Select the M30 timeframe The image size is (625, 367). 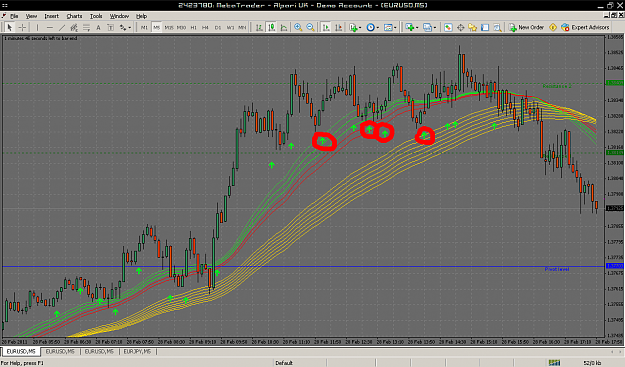[181, 27]
